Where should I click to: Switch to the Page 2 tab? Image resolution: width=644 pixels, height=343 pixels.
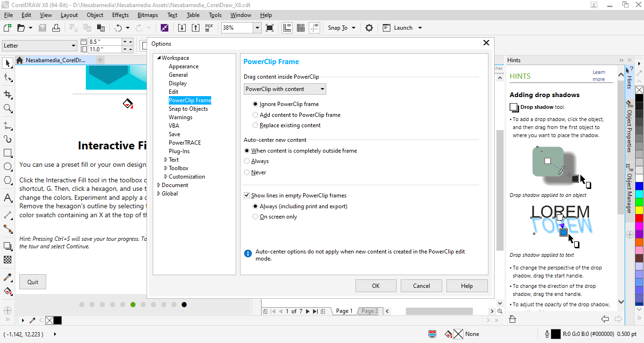pyautogui.click(x=369, y=311)
